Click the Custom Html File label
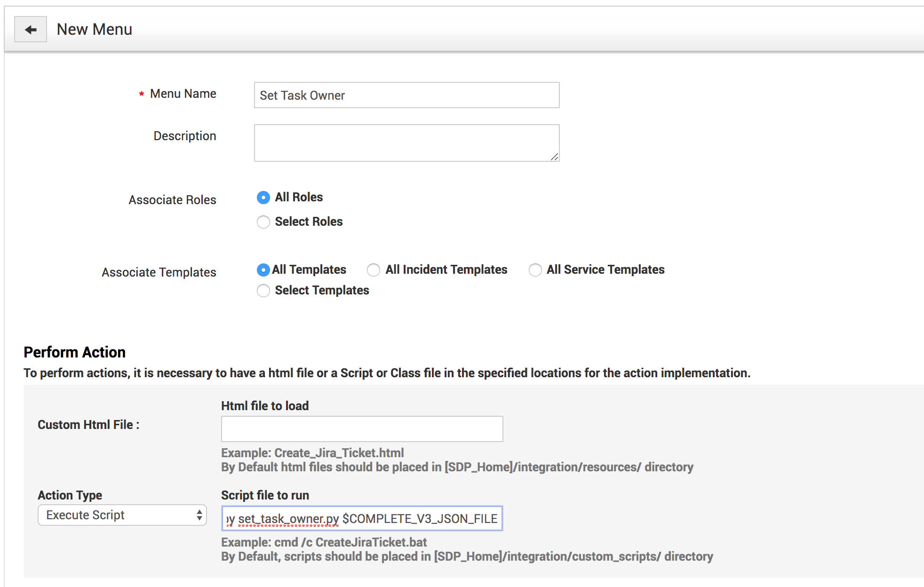The height and width of the screenshot is (587, 924). [x=88, y=425]
